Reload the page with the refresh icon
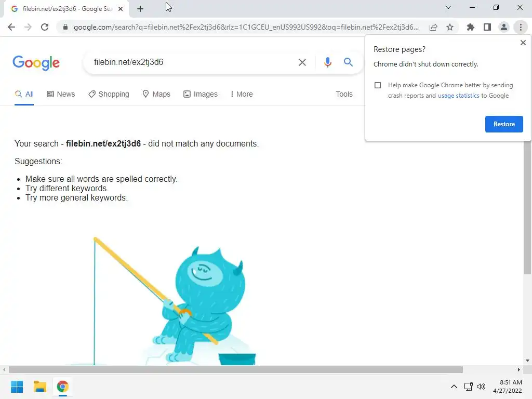The width and height of the screenshot is (532, 399). pyautogui.click(x=45, y=27)
